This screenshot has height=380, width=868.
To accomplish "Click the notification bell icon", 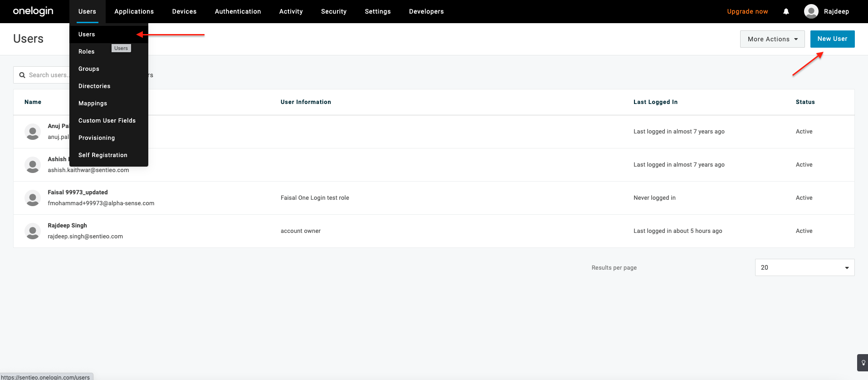I will pos(786,11).
